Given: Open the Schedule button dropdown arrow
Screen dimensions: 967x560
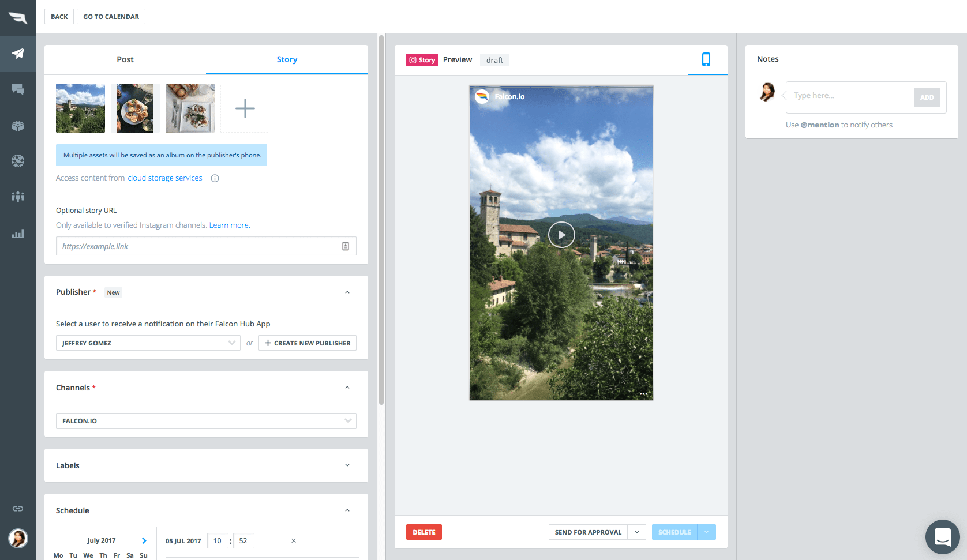Looking at the screenshot, I should (x=707, y=532).
